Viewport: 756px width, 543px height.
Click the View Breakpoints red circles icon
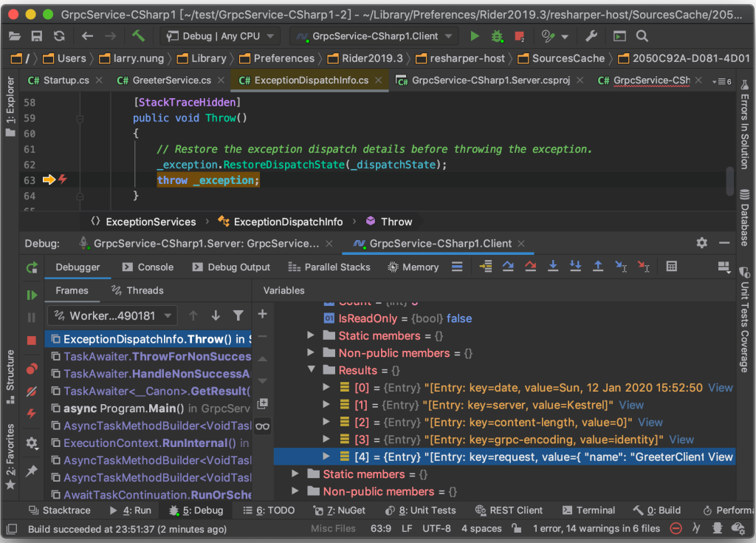(x=32, y=369)
